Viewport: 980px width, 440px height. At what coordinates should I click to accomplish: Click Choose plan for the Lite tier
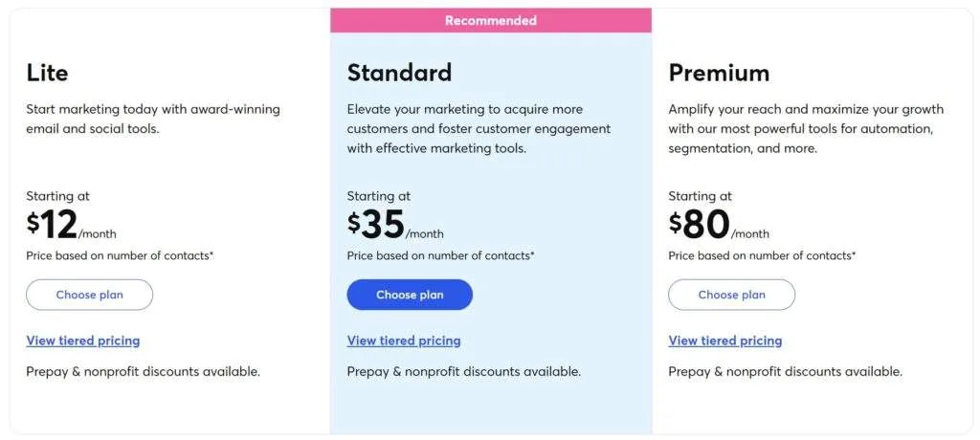point(89,295)
